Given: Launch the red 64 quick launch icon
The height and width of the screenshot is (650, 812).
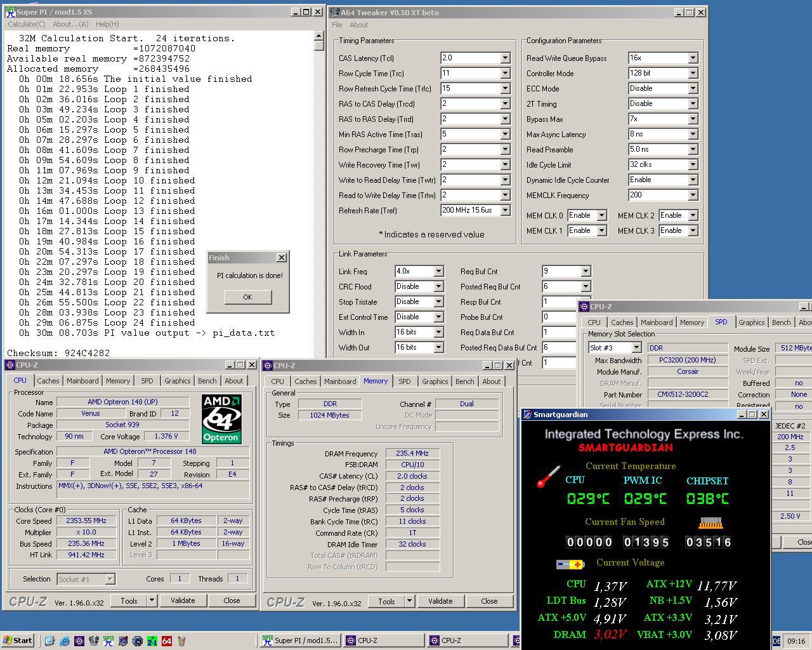Looking at the screenshot, I should pos(167,641).
